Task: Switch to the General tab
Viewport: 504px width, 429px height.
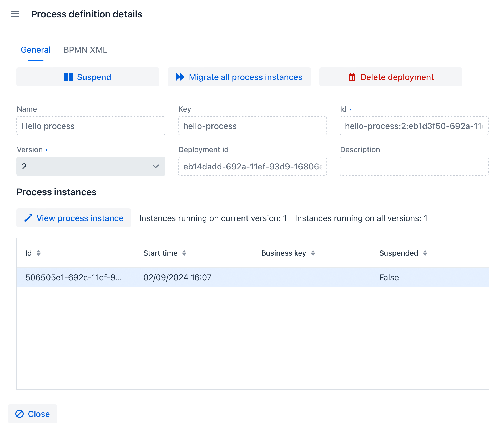Action: click(36, 50)
